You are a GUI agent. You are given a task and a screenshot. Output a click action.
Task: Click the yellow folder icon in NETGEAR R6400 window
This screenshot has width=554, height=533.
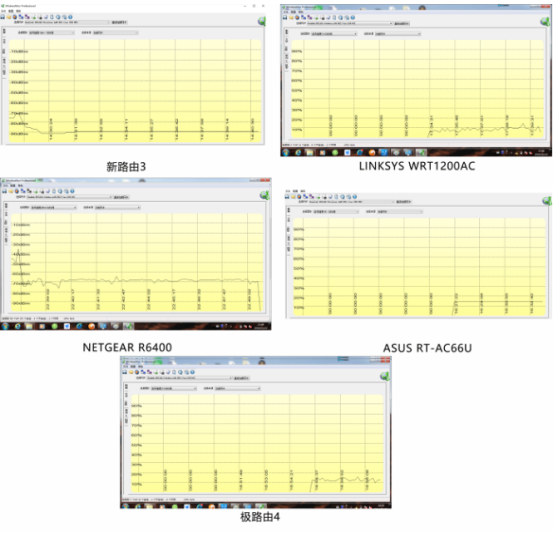point(11,191)
